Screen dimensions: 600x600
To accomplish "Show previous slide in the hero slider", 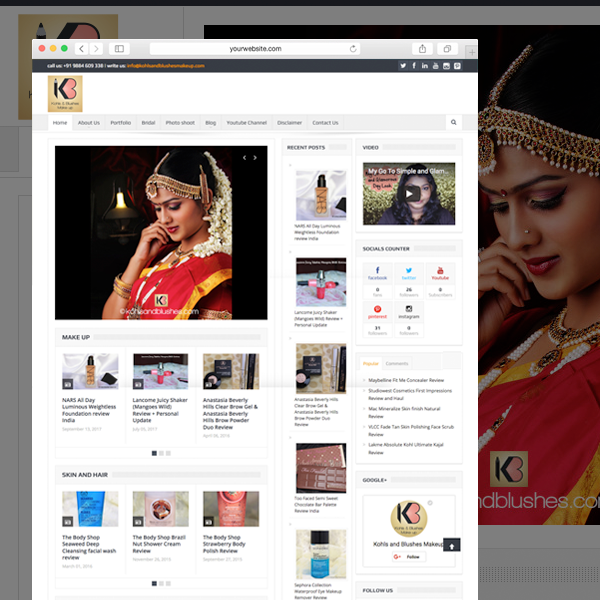I will point(245,158).
